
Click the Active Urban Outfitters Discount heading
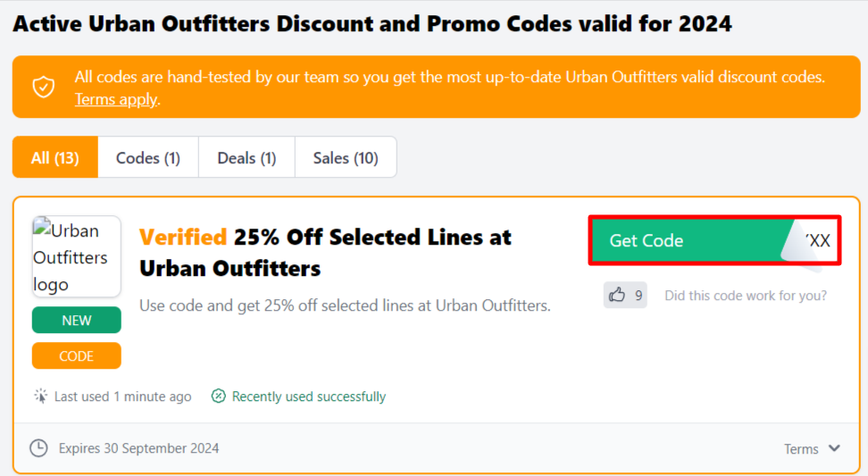371,23
